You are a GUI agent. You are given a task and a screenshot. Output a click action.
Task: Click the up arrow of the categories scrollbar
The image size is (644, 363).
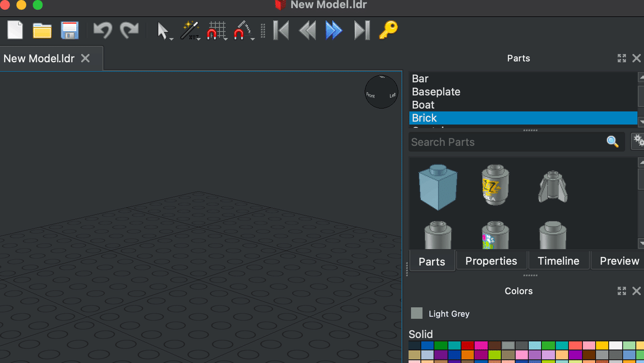tap(641, 77)
